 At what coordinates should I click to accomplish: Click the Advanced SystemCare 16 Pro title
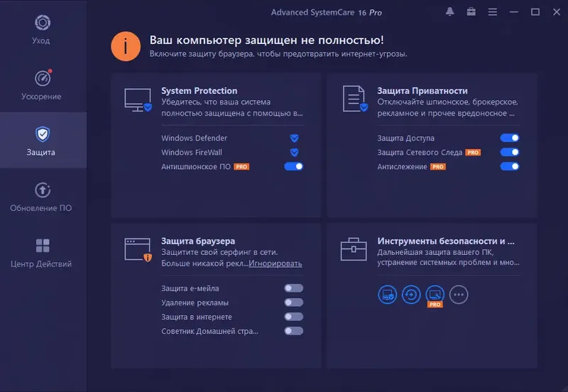(x=327, y=12)
